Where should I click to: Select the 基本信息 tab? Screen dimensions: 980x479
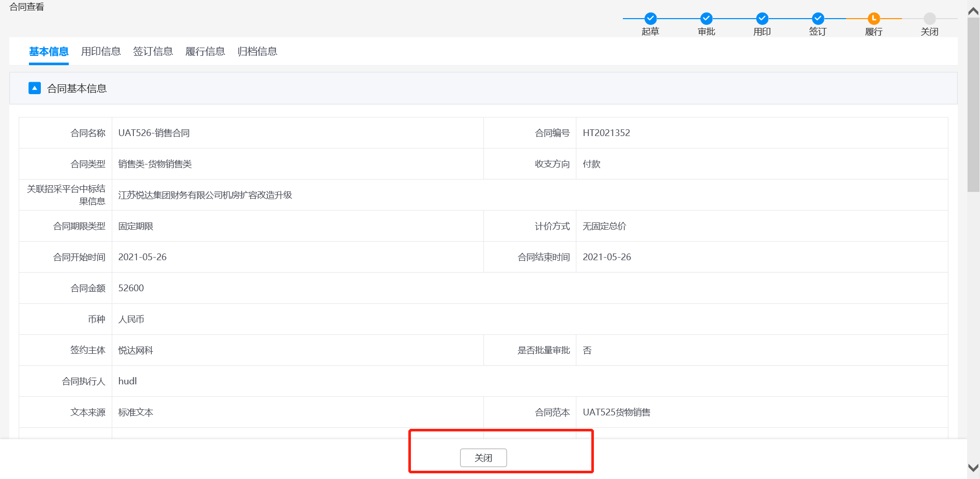point(49,51)
